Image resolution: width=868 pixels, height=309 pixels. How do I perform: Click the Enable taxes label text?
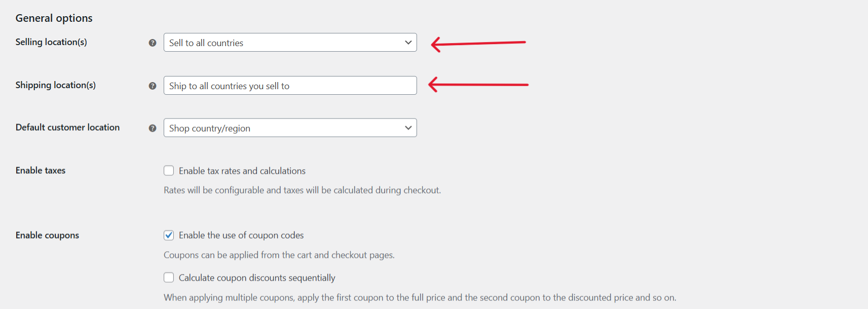coord(40,171)
